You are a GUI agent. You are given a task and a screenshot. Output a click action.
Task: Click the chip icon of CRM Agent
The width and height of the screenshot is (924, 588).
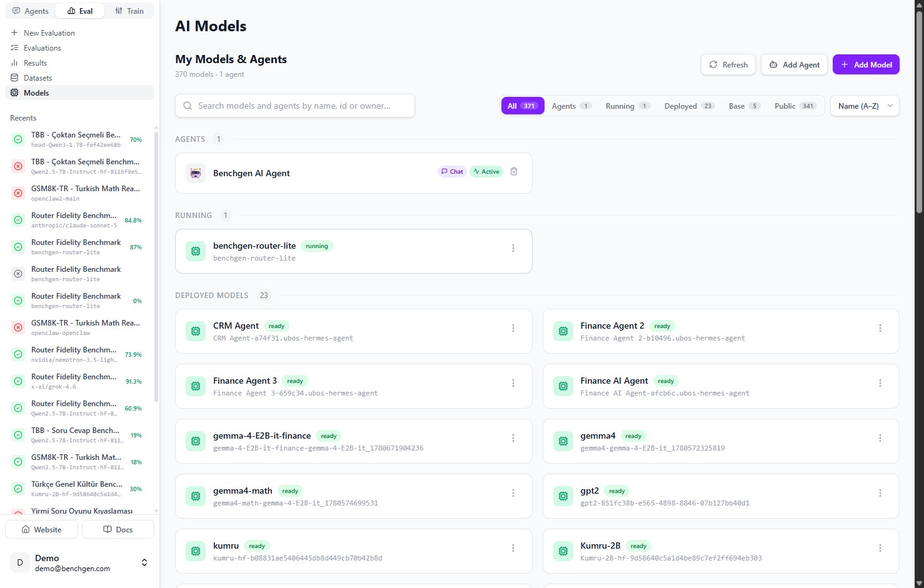pos(196,331)
